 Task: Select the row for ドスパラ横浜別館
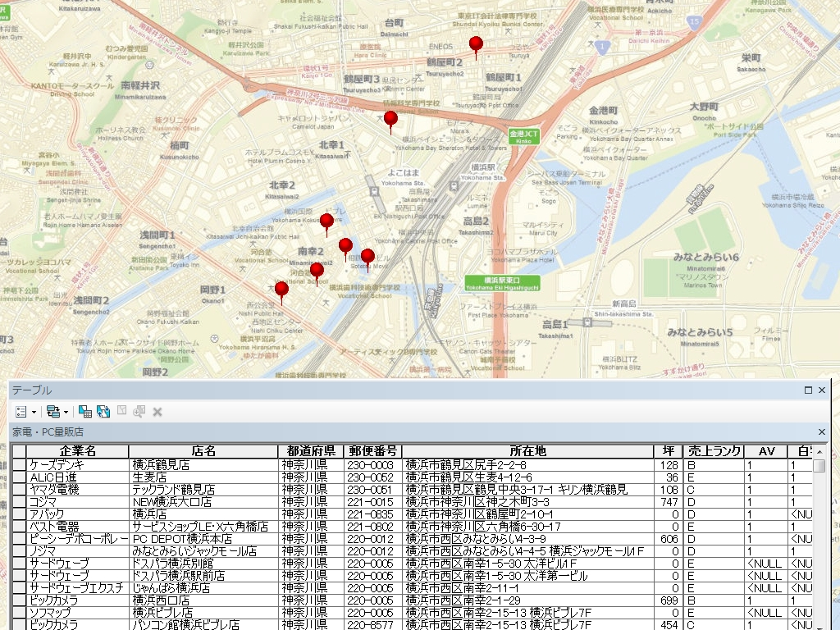[20, 564]
